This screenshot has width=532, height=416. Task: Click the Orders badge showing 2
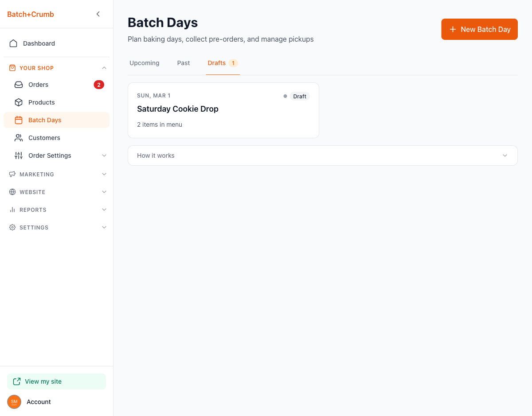tap(98, 85)
